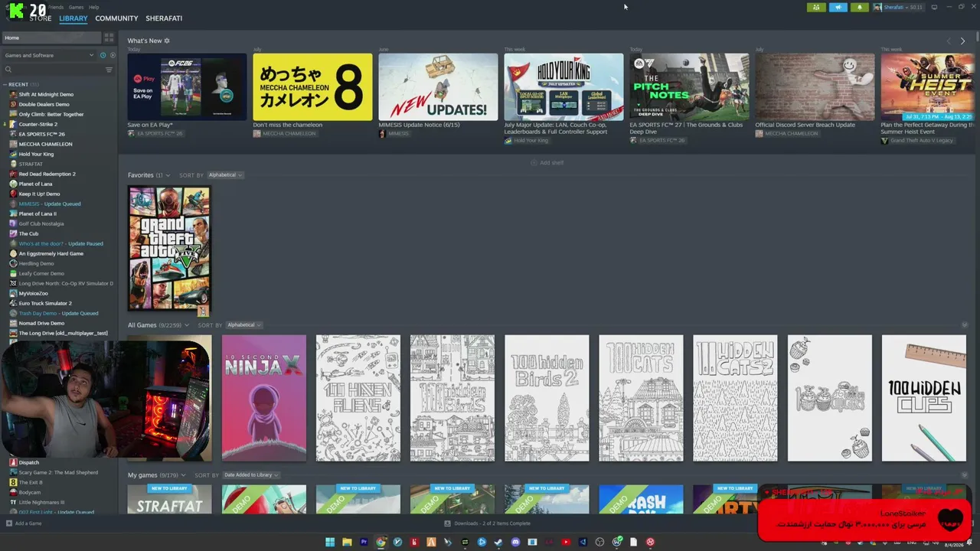Open the Friends menu

56,7
